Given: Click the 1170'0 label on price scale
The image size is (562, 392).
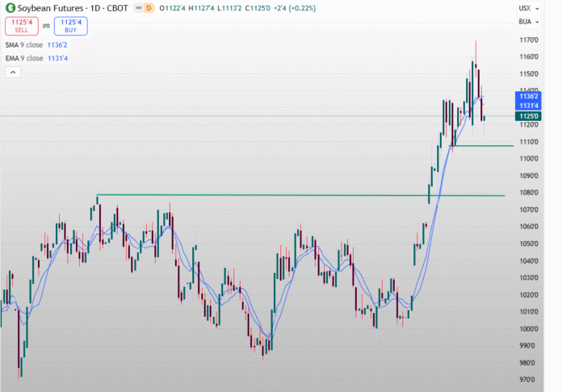Looking at the screenshot, I should (528, 40).
